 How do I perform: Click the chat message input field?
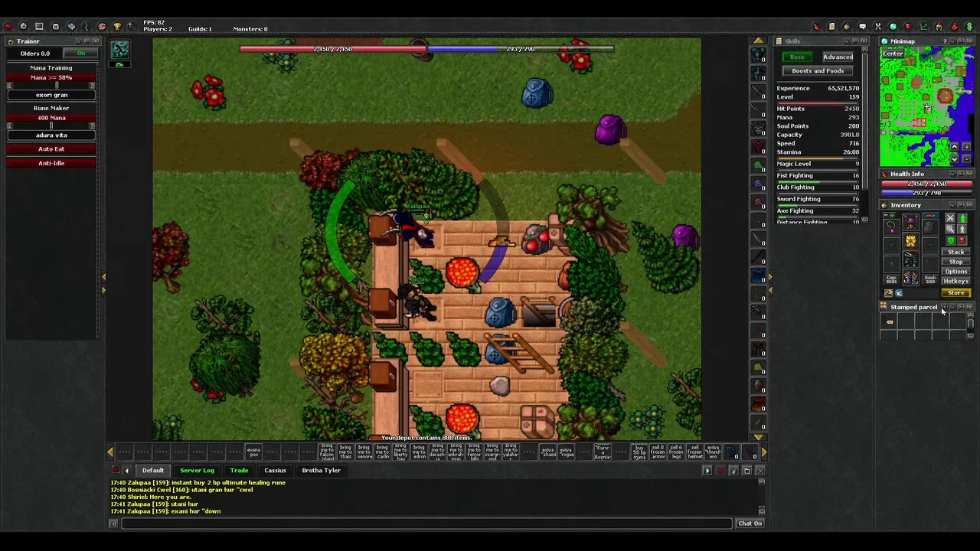(x=426, y=523)
